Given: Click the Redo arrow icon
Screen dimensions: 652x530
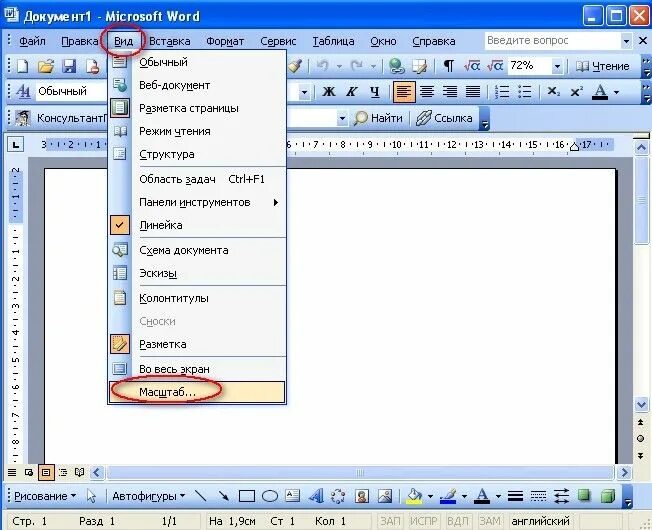Looking at the screenshot, I should 357,66.
